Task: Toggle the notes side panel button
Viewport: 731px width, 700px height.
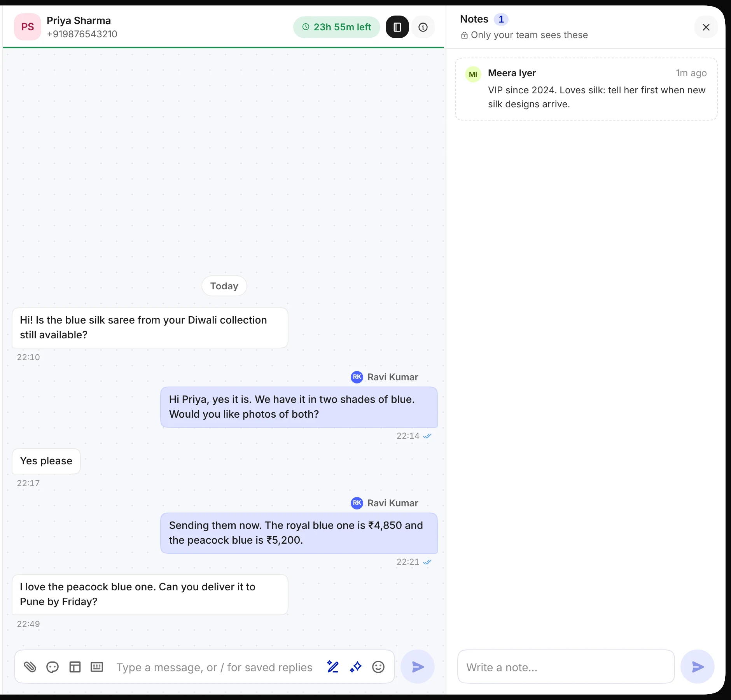Action: pyautogui.click(x=397, y=27)
